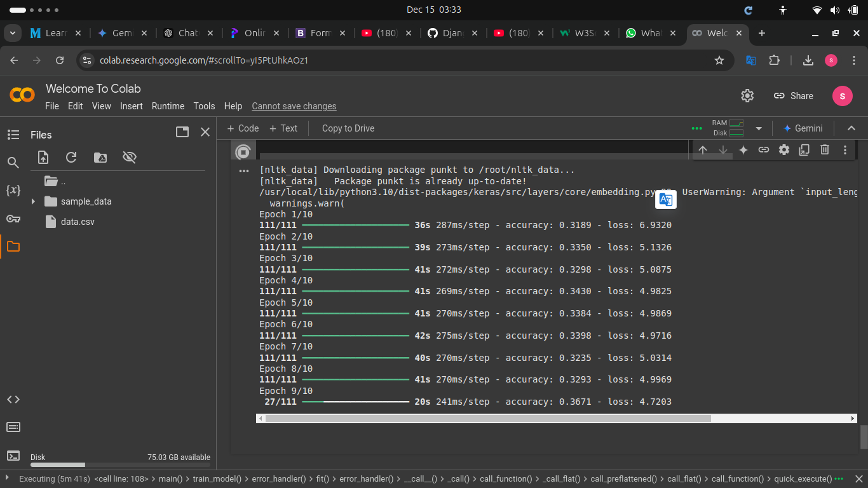
Task: Click the horizontal output scrollbar
Action: point(487,419)
